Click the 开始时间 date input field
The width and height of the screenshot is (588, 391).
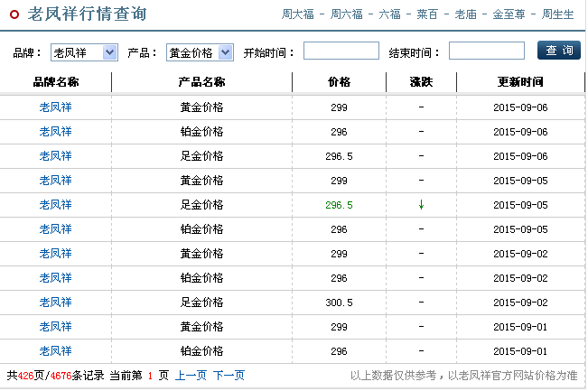point(341,51)
